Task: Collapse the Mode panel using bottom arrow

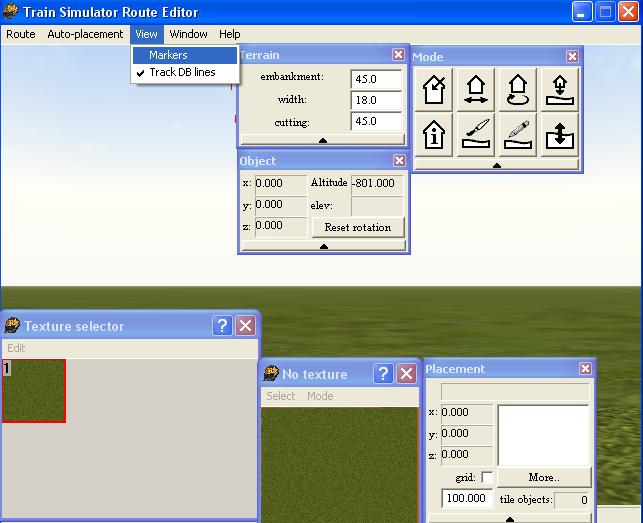Action: tap(497, 165)
